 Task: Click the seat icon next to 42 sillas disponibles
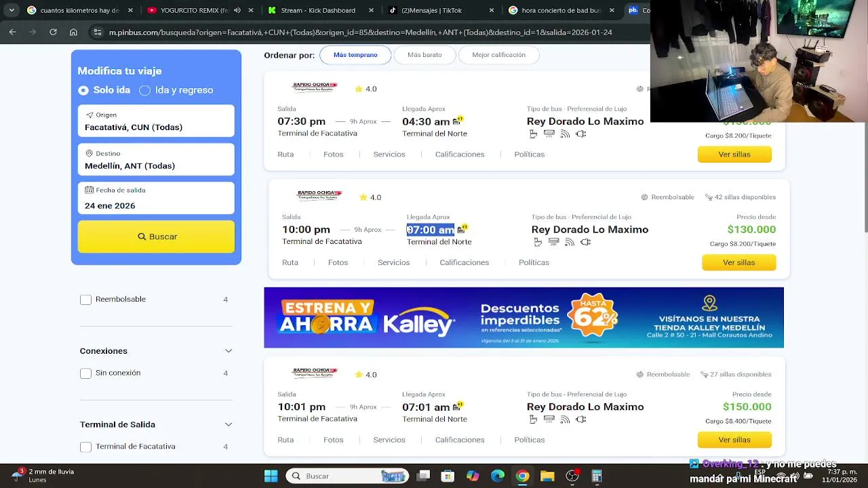[x=709, y=197]
